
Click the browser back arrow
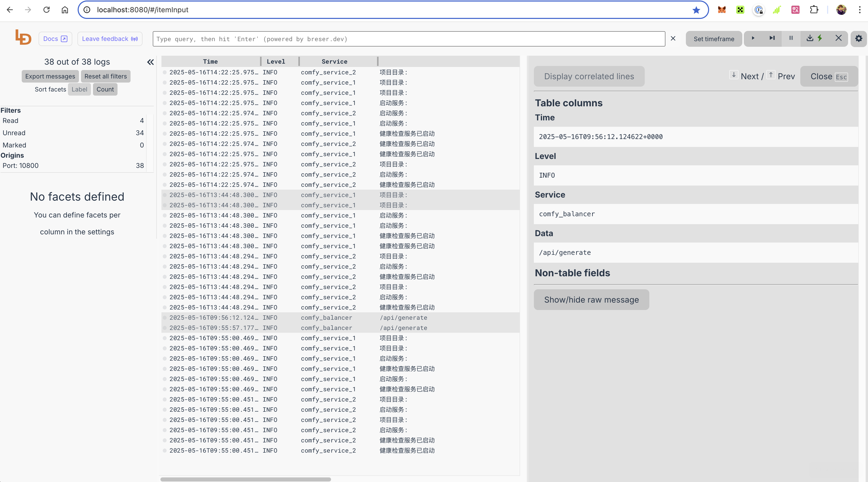coord(10,10)
